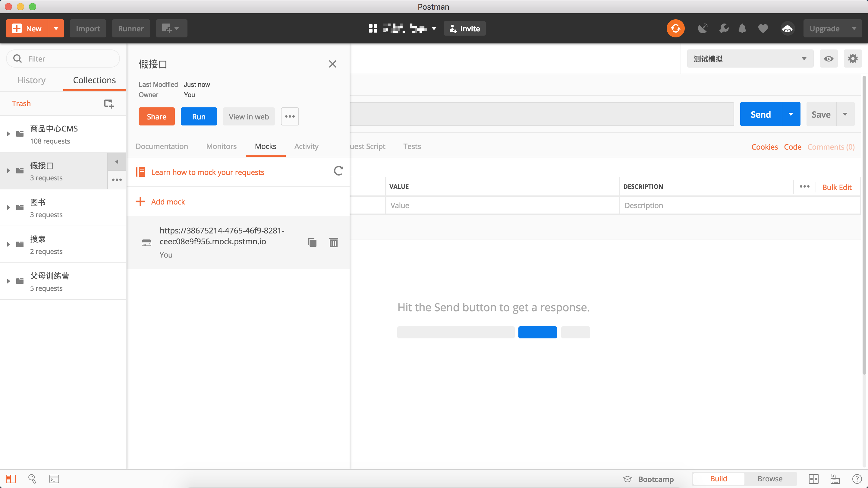This screenshot has width=868, height=488.
Task: Open the Tests tab
Action: [412, 146]
